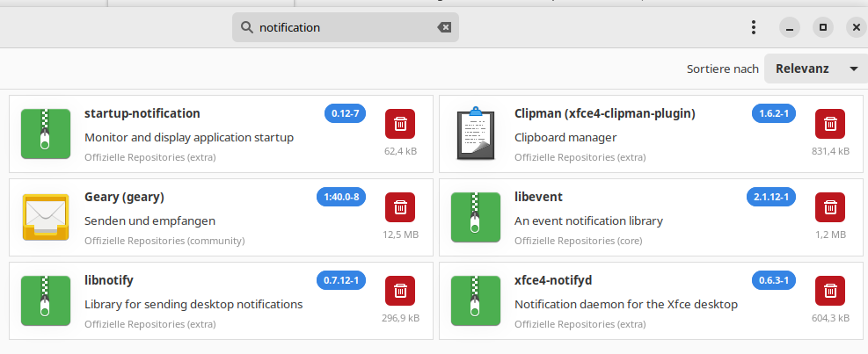Screen dimensions: 868x354
Task: Click the libevent package archive icon
Action: (475, 217)
